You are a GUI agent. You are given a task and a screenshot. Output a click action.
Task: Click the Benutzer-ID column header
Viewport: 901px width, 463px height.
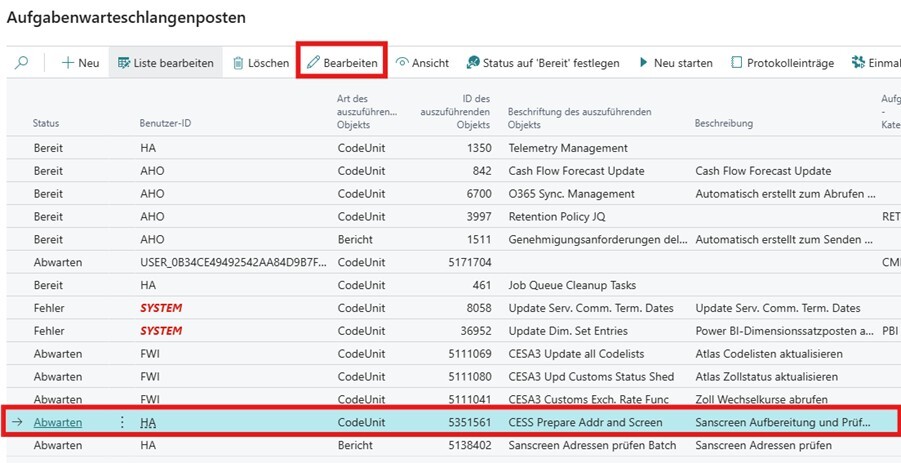(164, 123)
